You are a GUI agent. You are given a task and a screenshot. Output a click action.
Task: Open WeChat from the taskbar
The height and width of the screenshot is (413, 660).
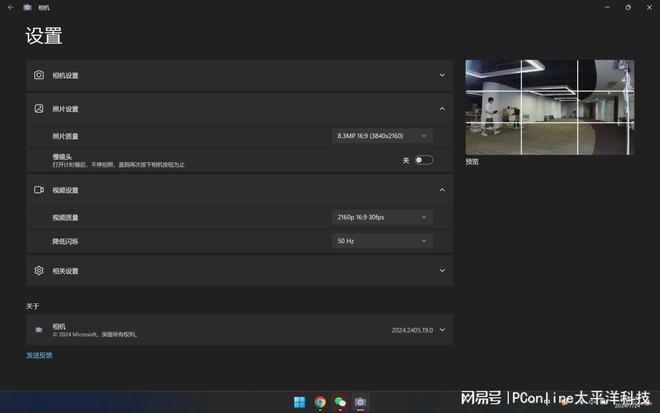340,402
